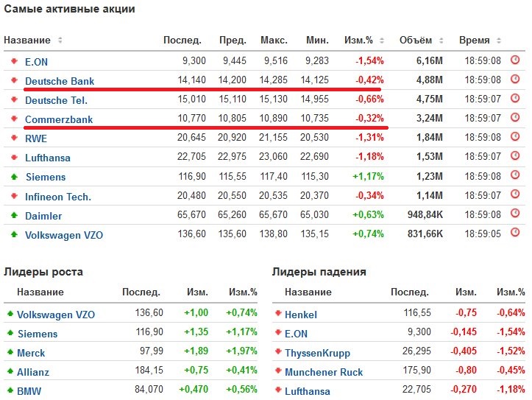
Task: Open the Deutsche Tel. stock link
Action: tap(56, 100)
